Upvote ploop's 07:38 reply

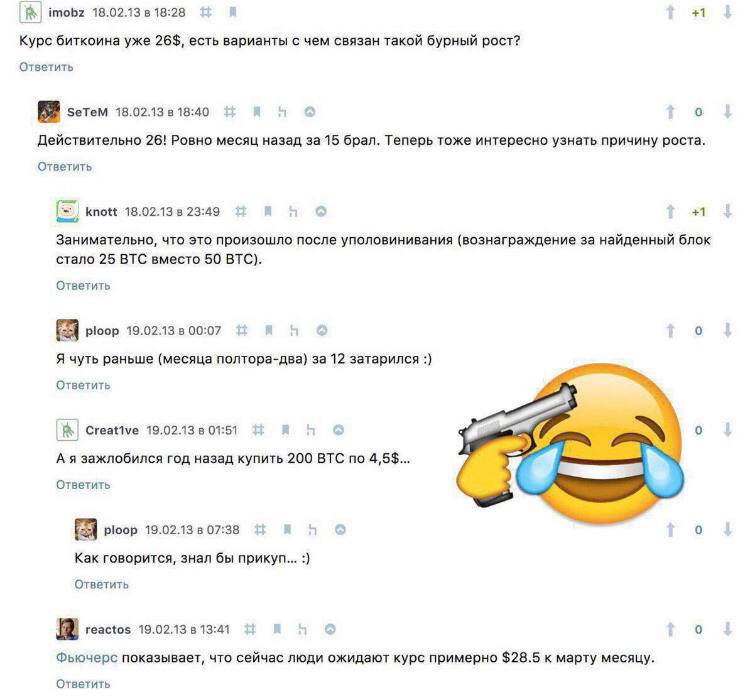670,530
